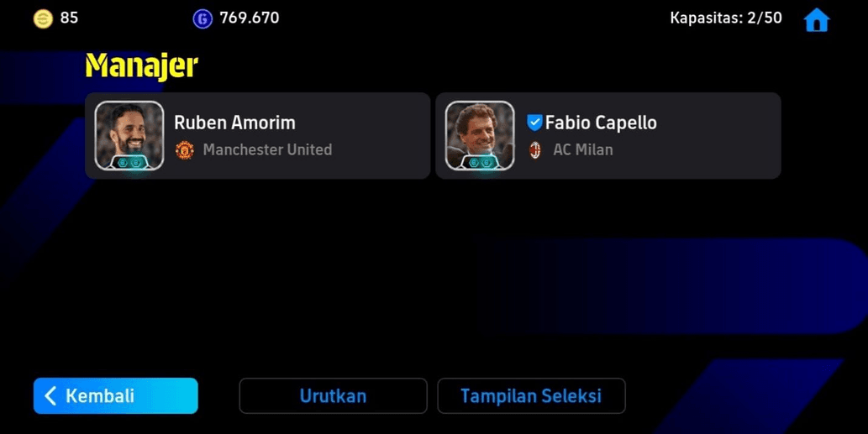Click the back chevron on the Kembali button
Image resolution: width=868 pixels, height=434 pixels.
50,396
